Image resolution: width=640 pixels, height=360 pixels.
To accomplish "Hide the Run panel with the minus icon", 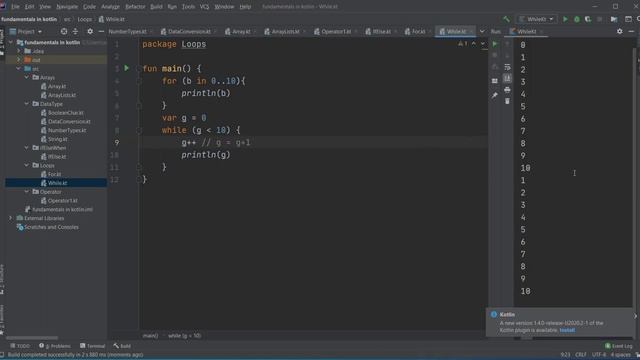I will (x=631, y=31).
